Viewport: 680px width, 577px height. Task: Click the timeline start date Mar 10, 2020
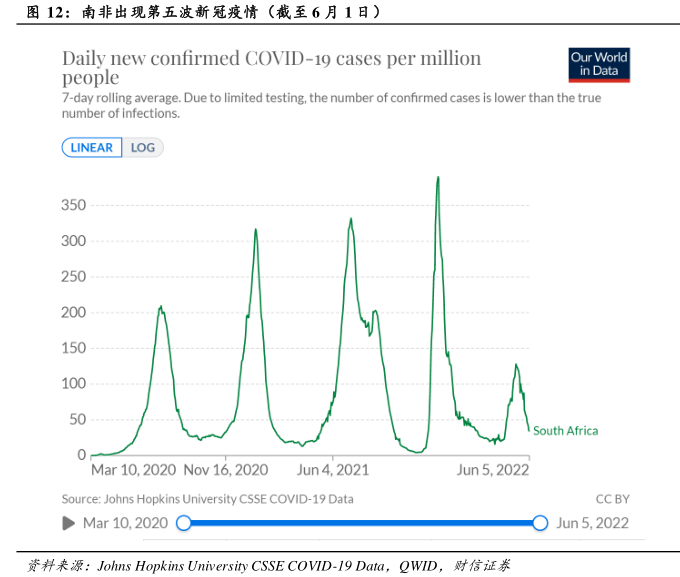click(x=125, y=522)
